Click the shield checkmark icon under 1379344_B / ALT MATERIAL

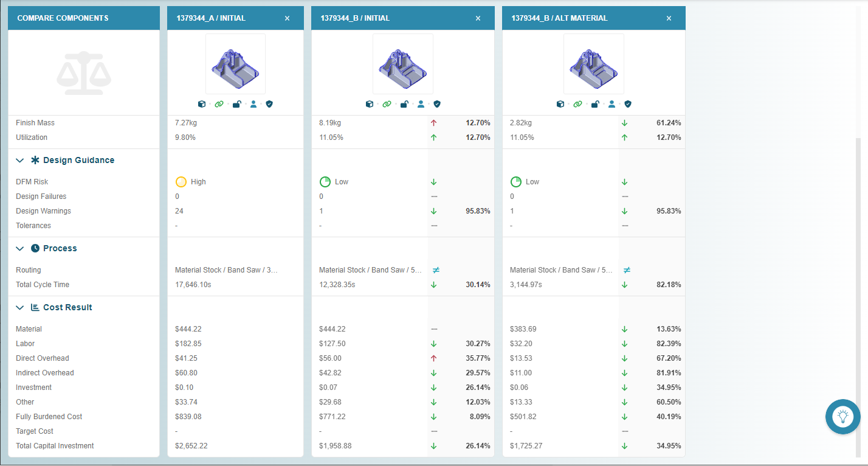click(629, 104)
